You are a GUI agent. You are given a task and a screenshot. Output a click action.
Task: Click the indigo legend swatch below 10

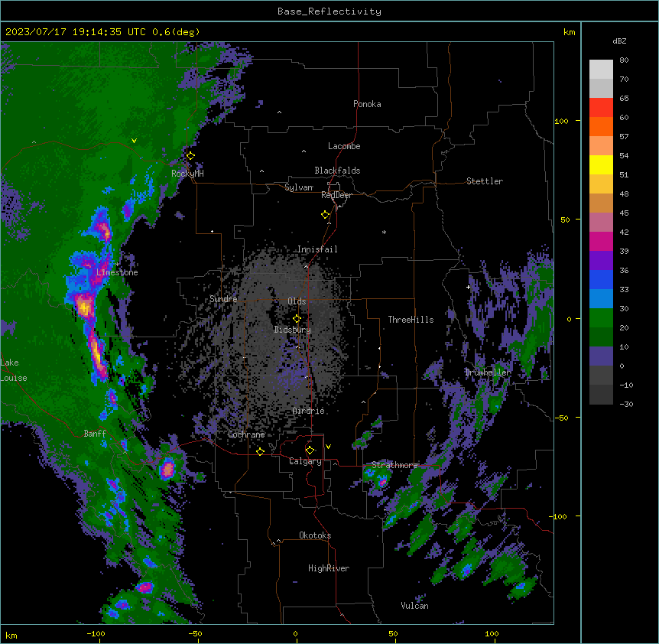click(601, 356)
